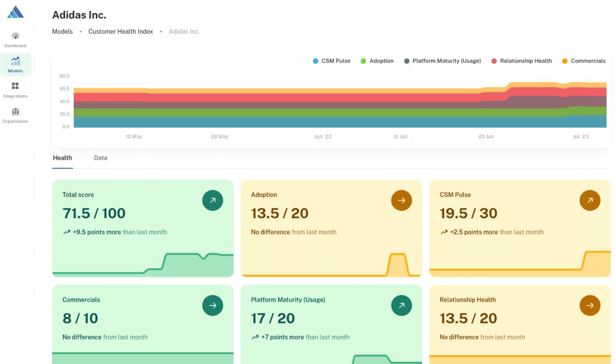
Task: Toggle Commercials legend series
Action: click(x=584, y=61)
